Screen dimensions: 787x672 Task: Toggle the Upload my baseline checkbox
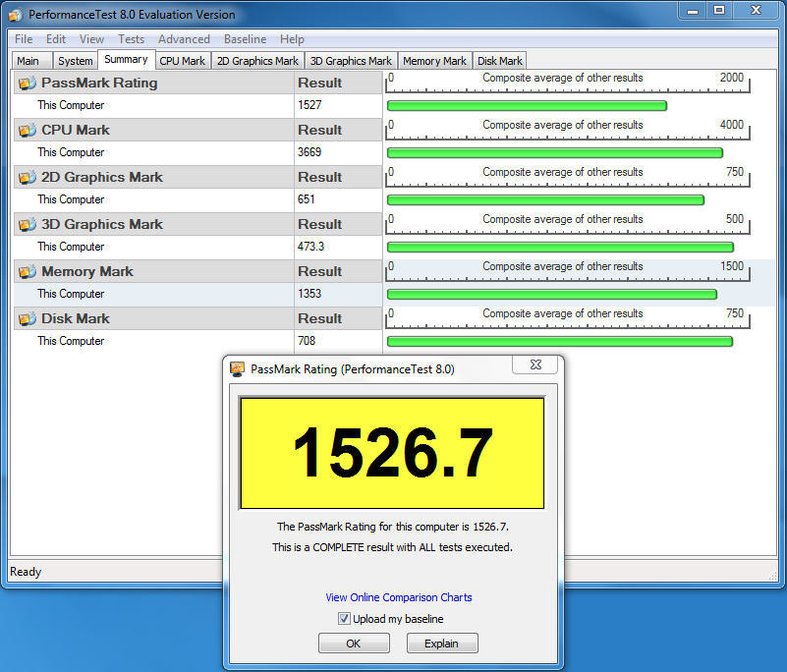pyautogui.click(x=344, y=618)
